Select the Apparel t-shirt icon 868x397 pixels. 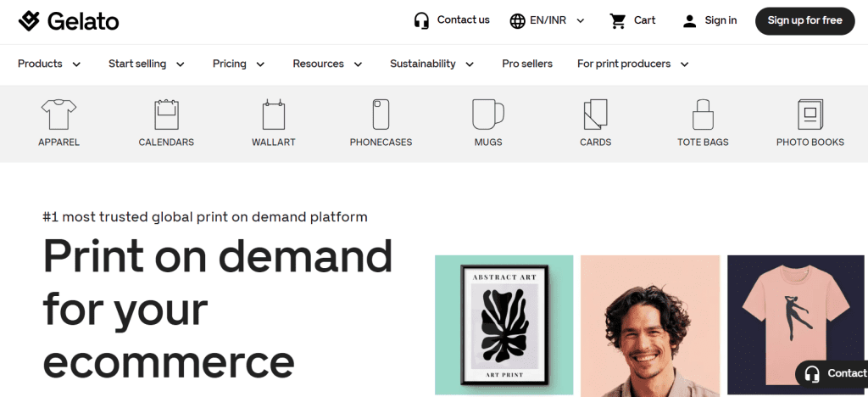click(x=58, y=114)
